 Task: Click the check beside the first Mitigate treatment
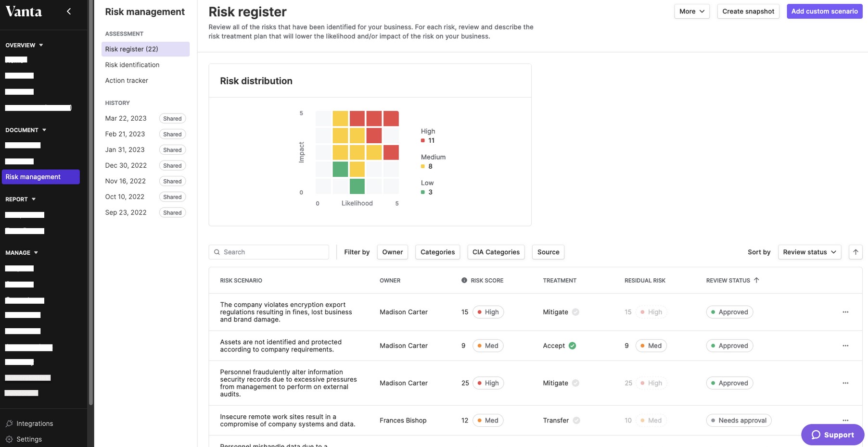[x=575, y=312]
